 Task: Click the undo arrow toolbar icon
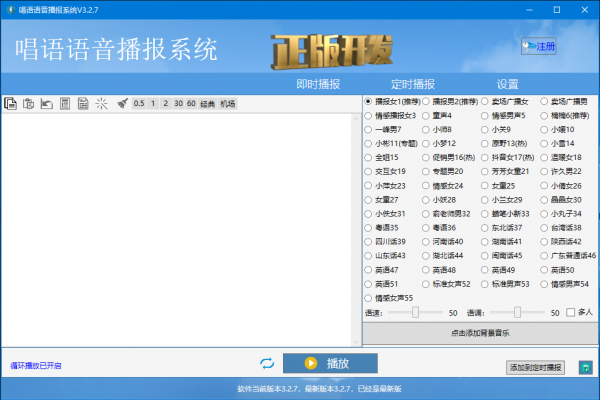click(x=47, y=104)
